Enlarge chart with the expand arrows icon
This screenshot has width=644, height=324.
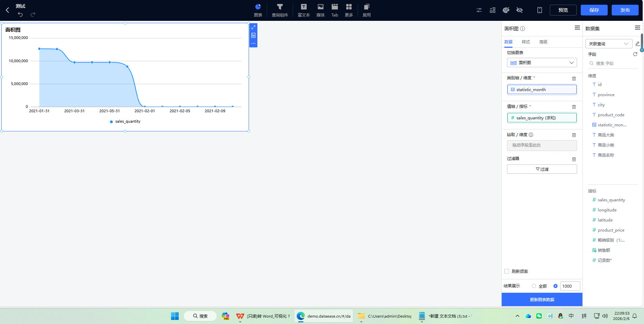click(x=253, y=27)
